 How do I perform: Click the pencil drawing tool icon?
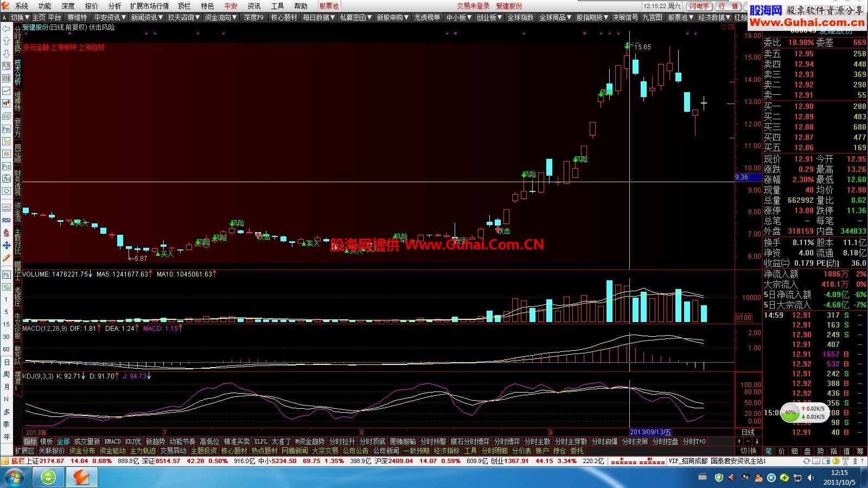click(7, 258)
